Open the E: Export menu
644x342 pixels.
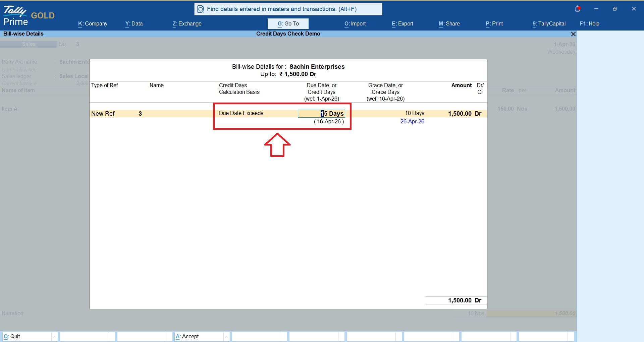[402, 24]
